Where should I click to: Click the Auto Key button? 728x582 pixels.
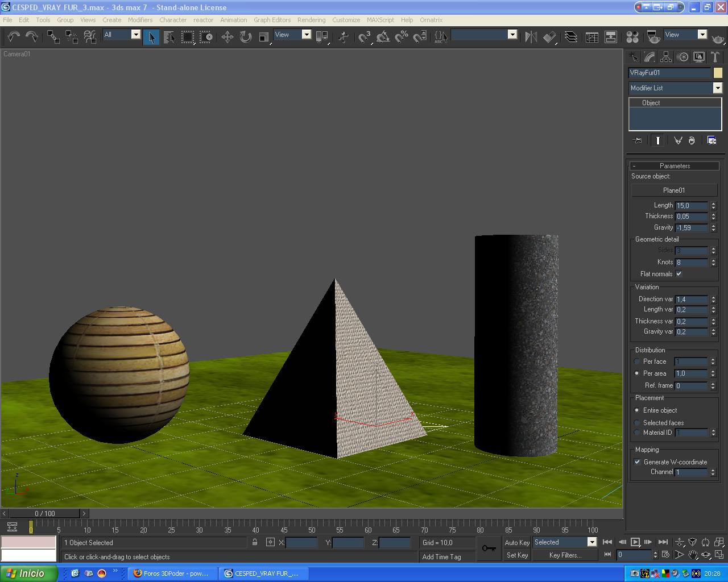coord(516,543)
